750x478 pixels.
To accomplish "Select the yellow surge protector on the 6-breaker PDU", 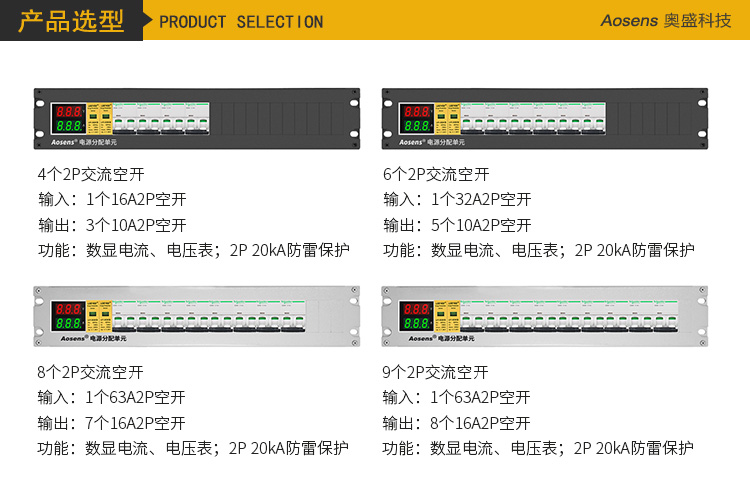I will coord(445,119).
